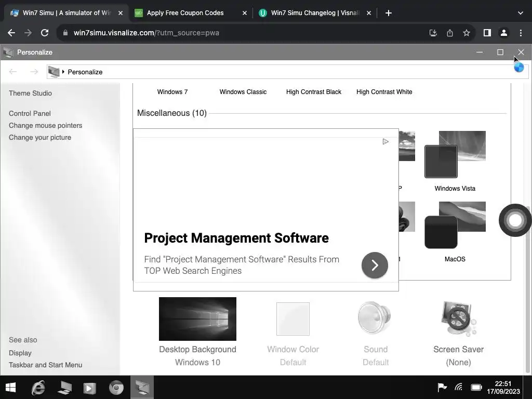Open Desktop Background Windows 10 setting

(x=197, y=332)
